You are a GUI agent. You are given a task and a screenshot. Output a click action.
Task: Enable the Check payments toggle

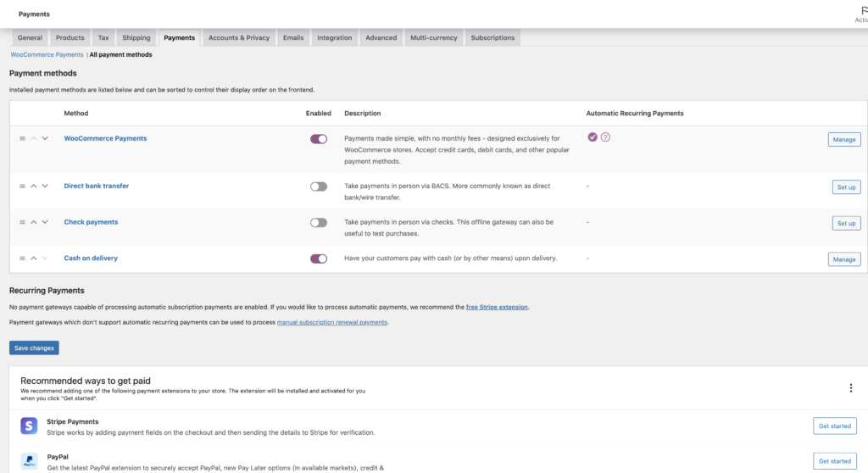coord(319,223)
